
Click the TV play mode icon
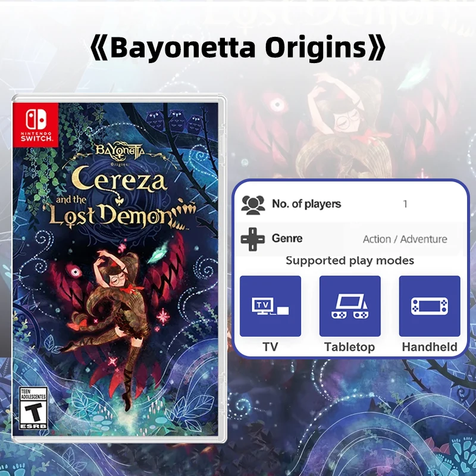tap(270, 306)
